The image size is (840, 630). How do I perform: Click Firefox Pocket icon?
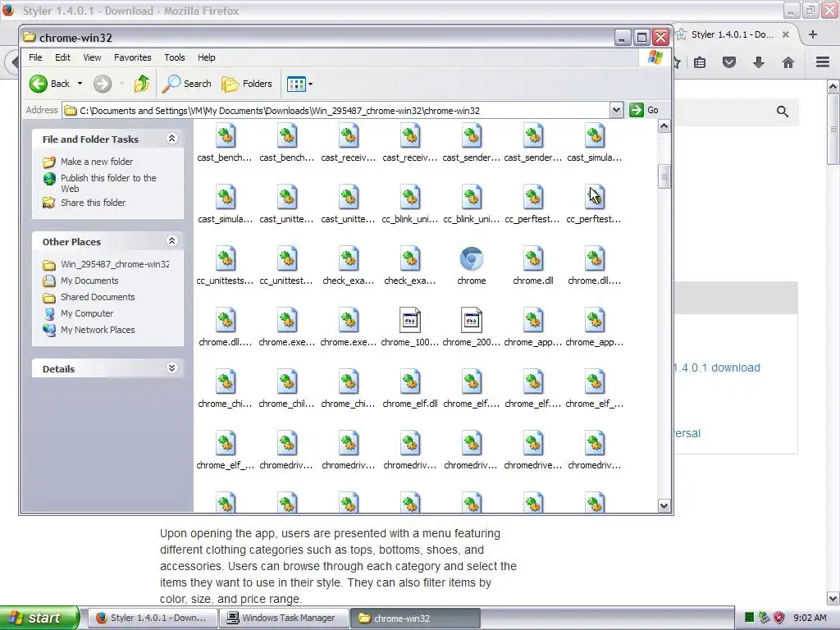click(x=729, y=62)
